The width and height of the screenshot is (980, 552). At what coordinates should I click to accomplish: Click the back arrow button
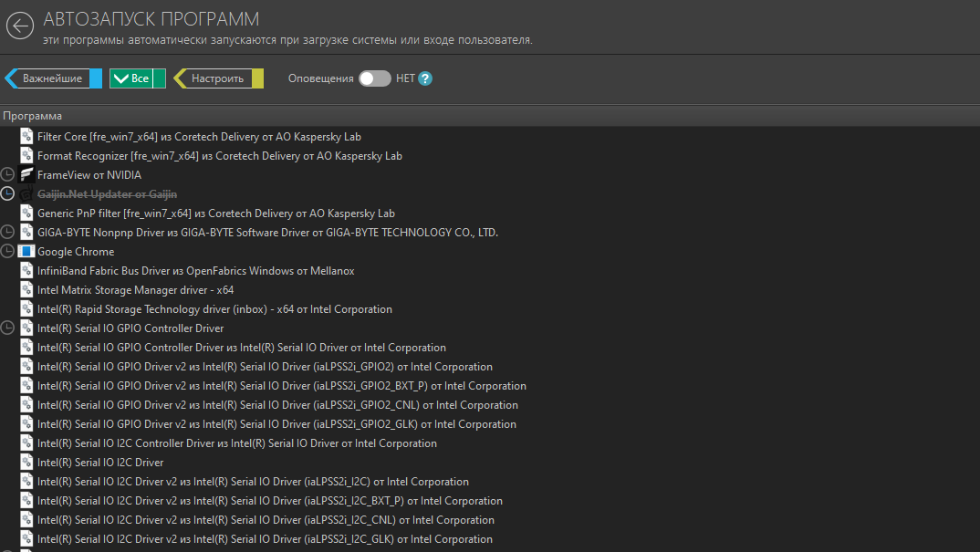[20, 26]
